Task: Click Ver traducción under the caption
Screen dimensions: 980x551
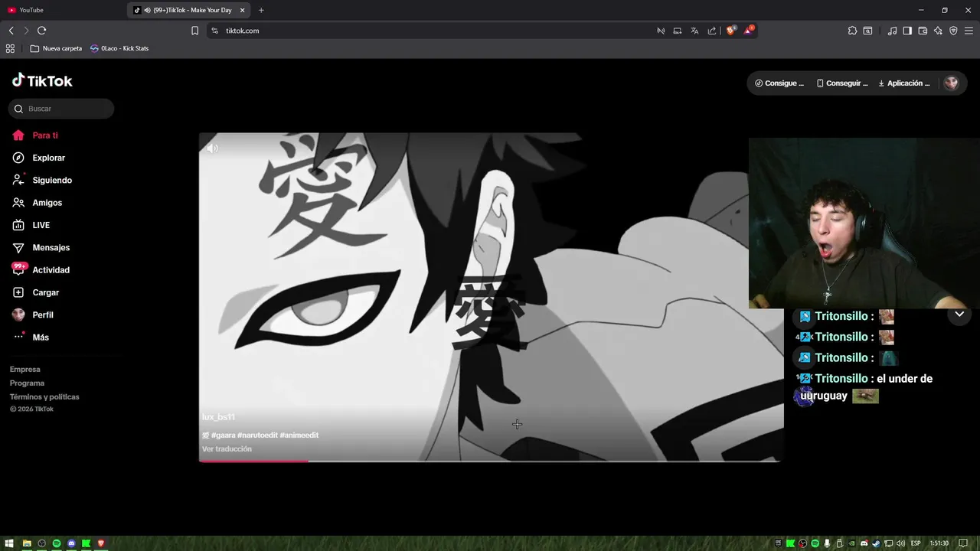Action: tap(227, 449)
